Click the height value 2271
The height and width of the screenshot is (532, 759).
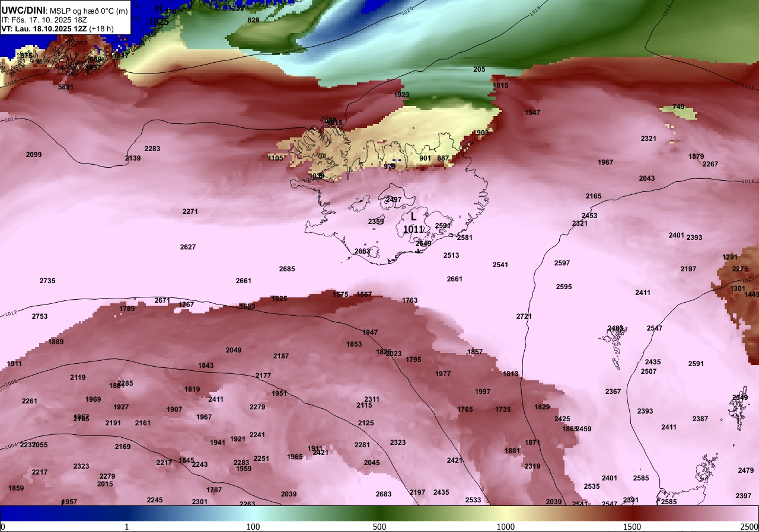pyautogui.click(x=190, y=211)
